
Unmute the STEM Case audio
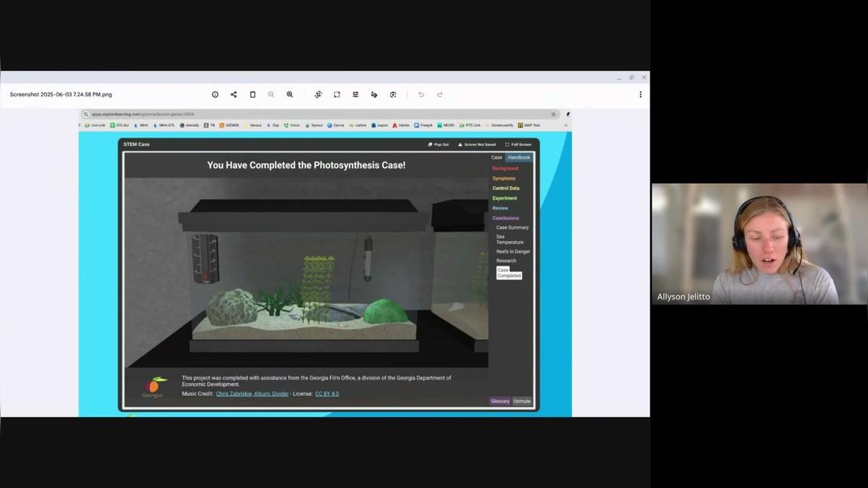pyautogui.click(x=522, y=400)
